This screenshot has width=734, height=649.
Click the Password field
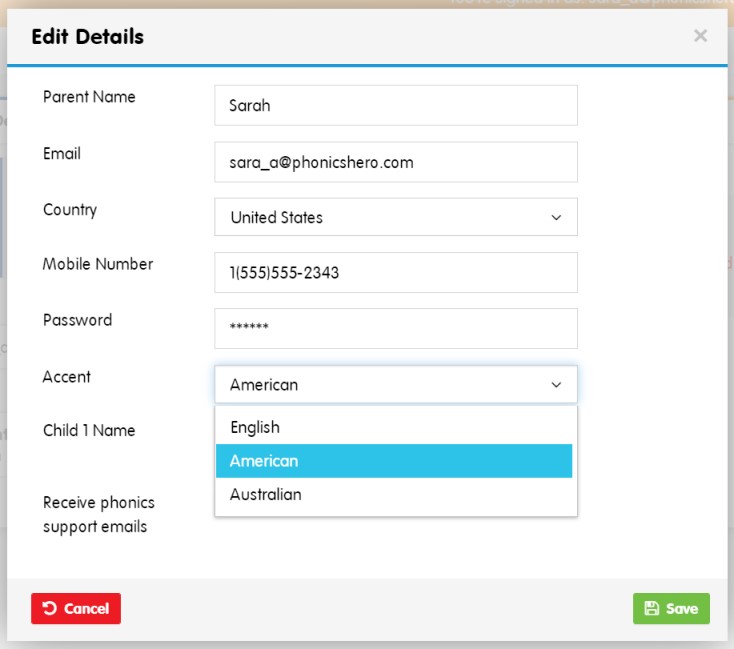(x=396, y=328)
